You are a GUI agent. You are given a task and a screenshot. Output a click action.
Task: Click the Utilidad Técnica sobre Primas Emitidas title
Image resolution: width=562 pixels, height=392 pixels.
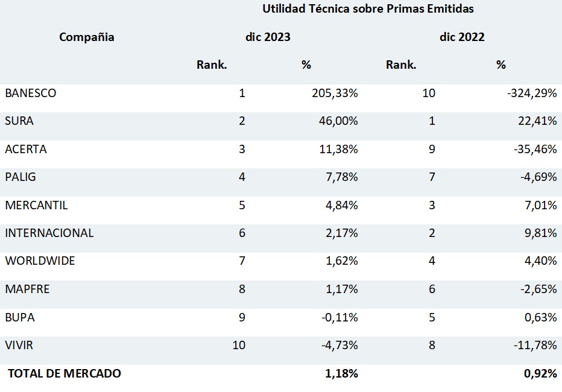click(x=368, y=9)
